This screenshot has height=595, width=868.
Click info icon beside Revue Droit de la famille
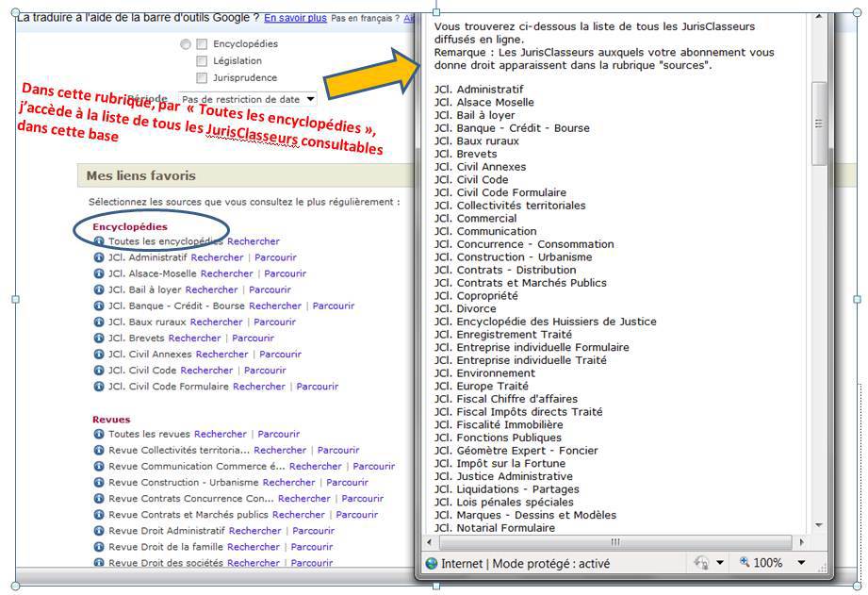[99, 546]
